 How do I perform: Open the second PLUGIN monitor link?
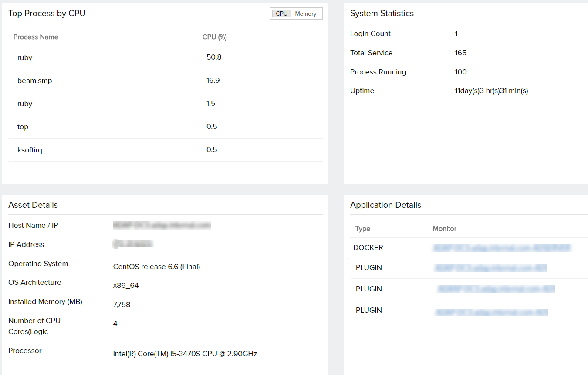coord(496,289)
